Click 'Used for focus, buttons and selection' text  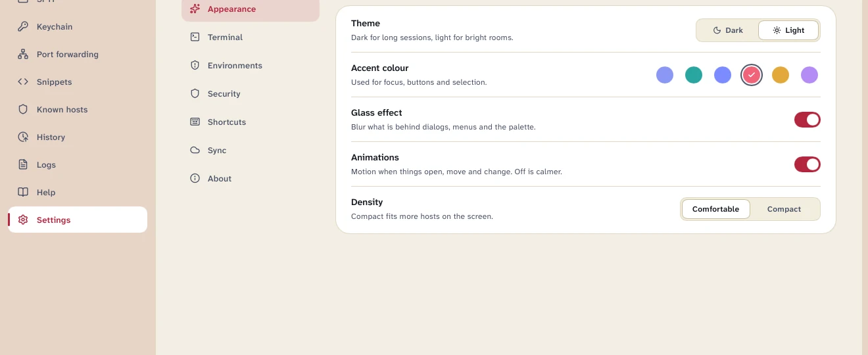click(x=419, y=82)
